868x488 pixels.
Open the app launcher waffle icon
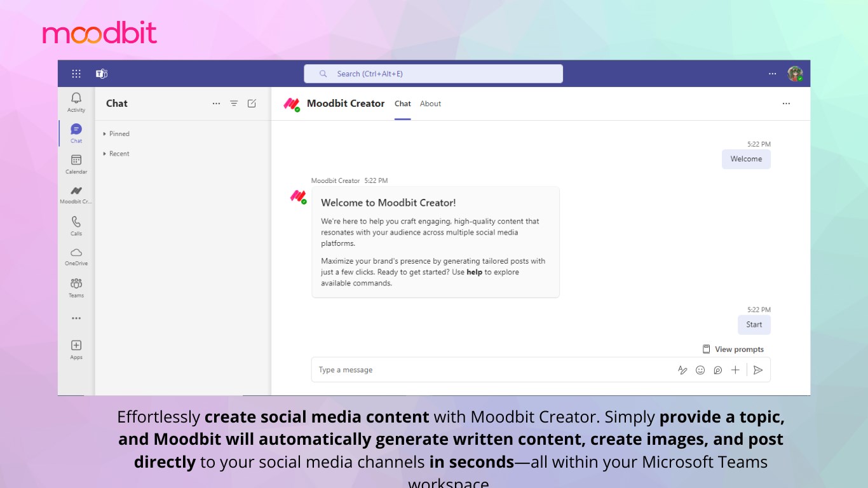(76, 74)
